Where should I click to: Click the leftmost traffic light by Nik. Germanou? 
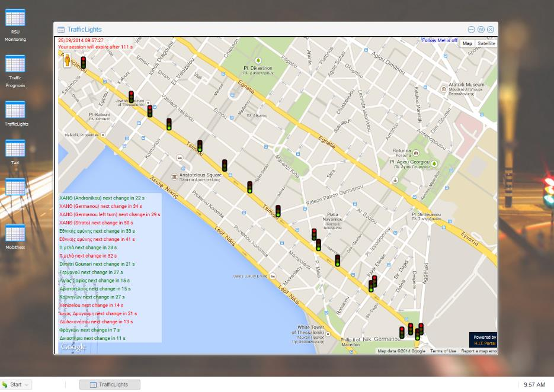(x=402, y=333)
